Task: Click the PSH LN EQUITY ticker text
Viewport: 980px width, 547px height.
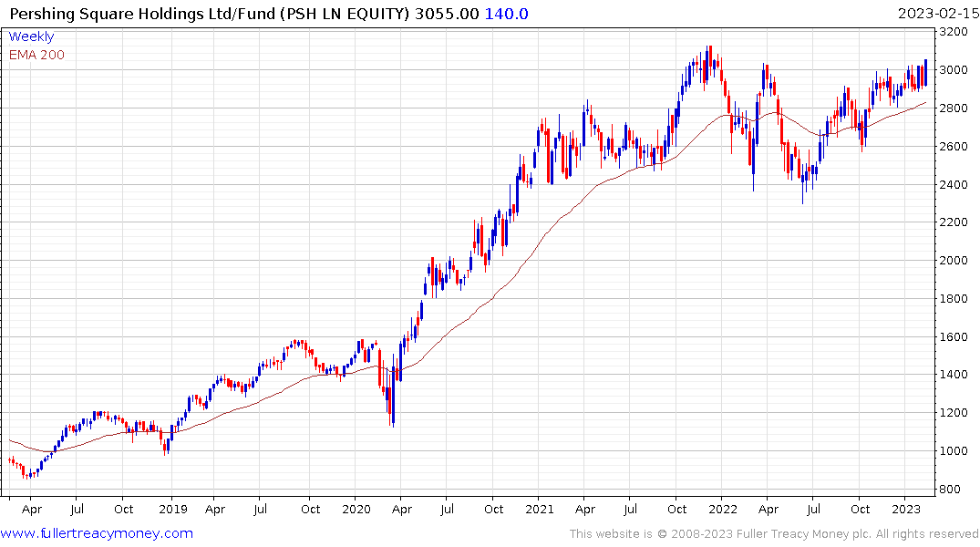Action: pyautogui.click(x=344, y=14)
